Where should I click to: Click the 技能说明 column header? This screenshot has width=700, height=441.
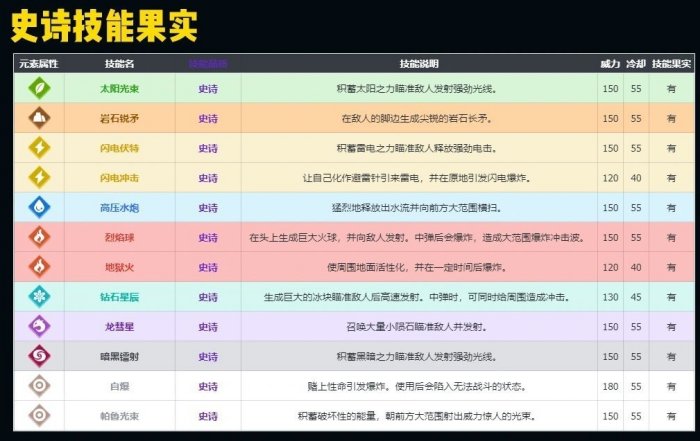coord(417,63)
